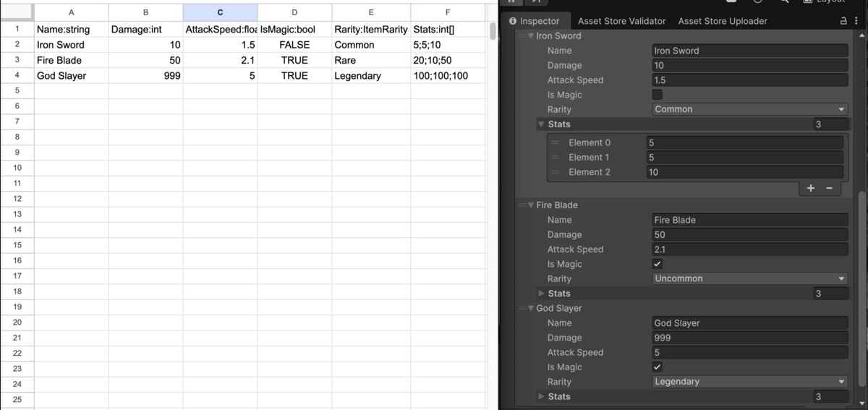Click the drag handle beside Iron Sword

coord(522,36)
